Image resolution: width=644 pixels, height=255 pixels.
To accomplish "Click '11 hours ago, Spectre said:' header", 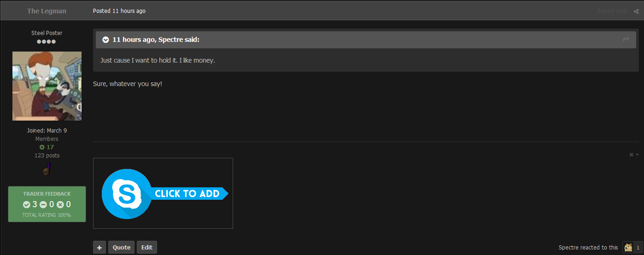I will (156, 40).
